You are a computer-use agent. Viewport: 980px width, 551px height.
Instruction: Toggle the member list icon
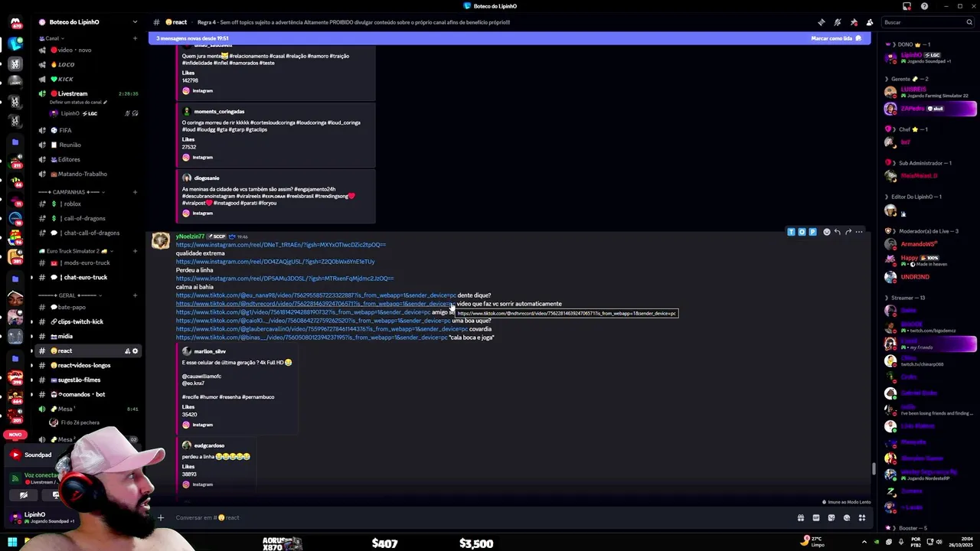[870, 22]
